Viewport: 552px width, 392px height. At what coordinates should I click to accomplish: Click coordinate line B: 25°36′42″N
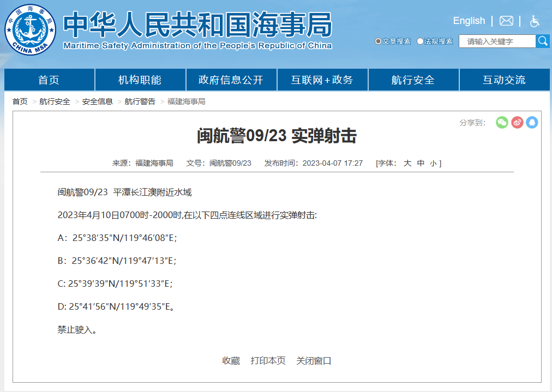tap(117, 261)
